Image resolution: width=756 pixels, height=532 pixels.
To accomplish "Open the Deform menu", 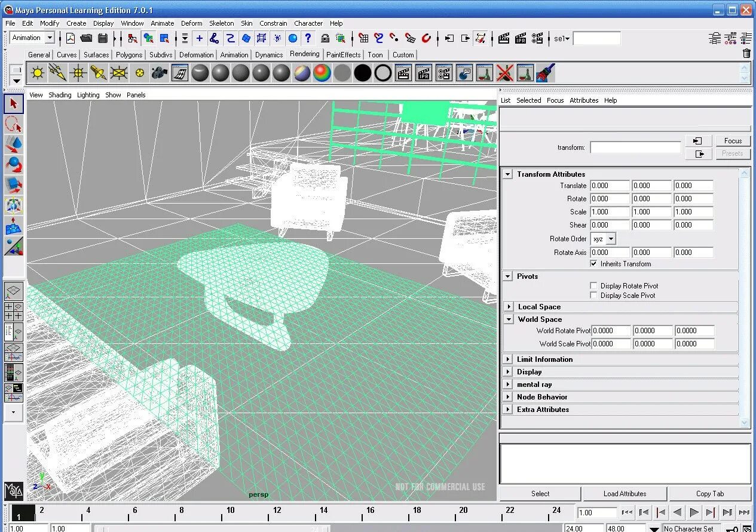I will point(192,23).
